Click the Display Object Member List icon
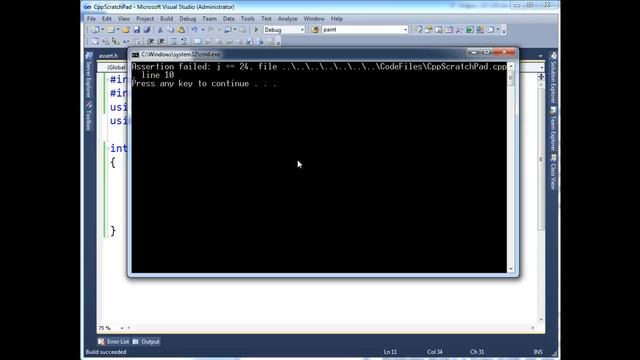The height and width of the screenshot is (360, 640). [x=95, y=41]
